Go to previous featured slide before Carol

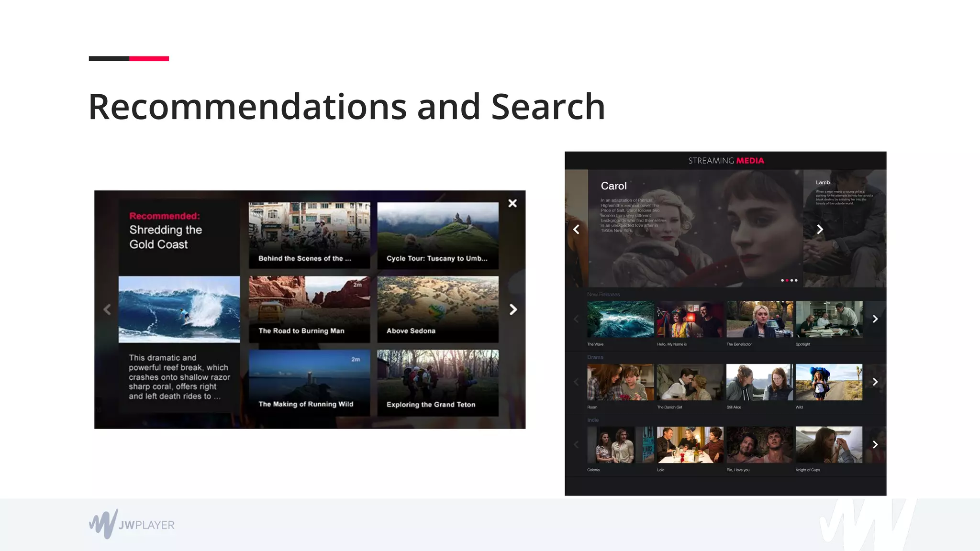point(576,230)
